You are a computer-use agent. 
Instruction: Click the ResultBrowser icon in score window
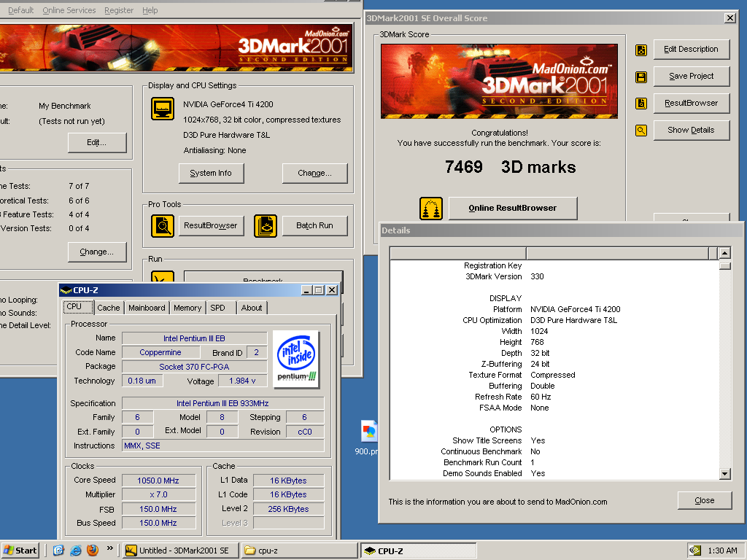tap(641, 104)
